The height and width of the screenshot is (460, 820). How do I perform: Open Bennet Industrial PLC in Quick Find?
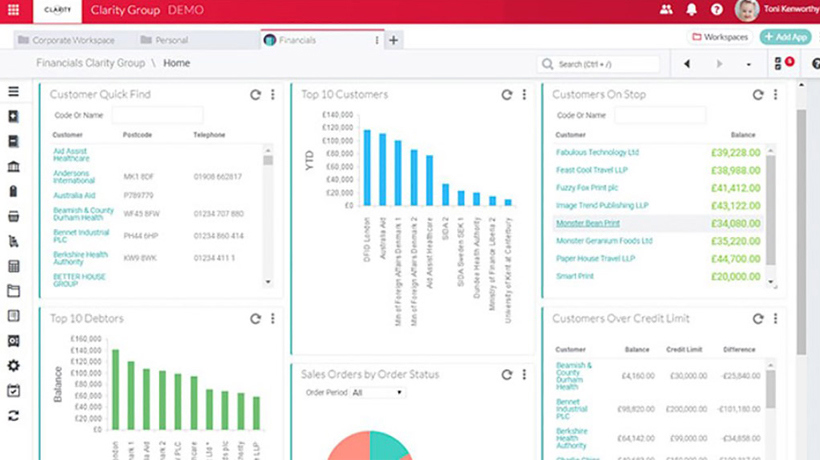coord(81,236)
